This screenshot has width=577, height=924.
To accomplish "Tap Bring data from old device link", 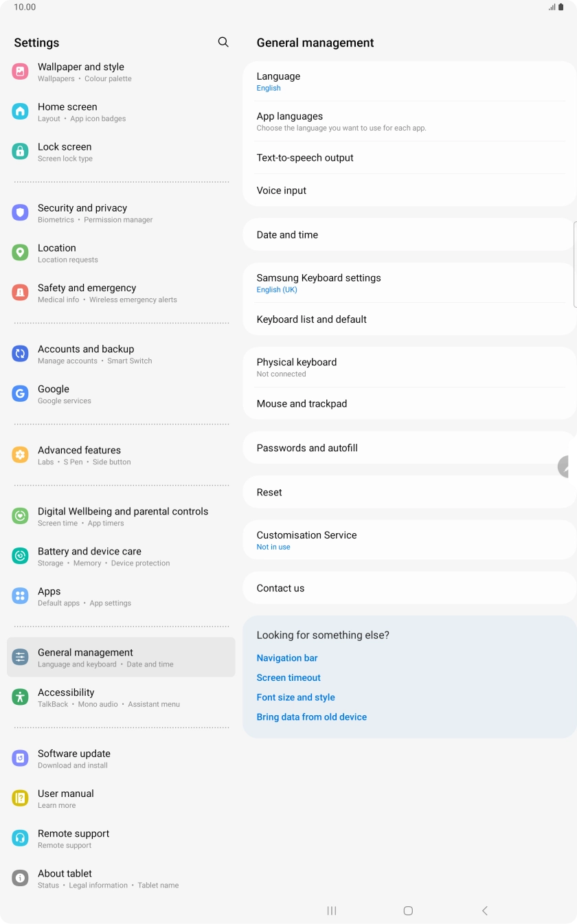I will [x=312, y=717].
